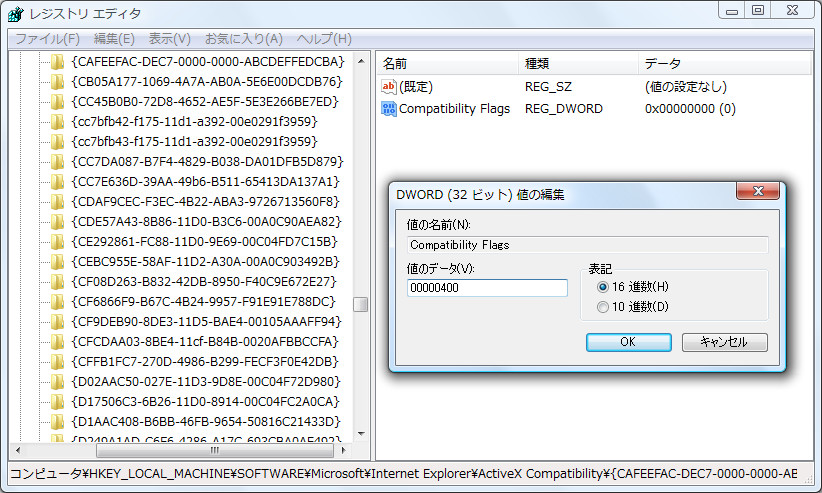Click tree horizontal scrollbar right arrow
The image size is (822, 493).
coord(343,450)
